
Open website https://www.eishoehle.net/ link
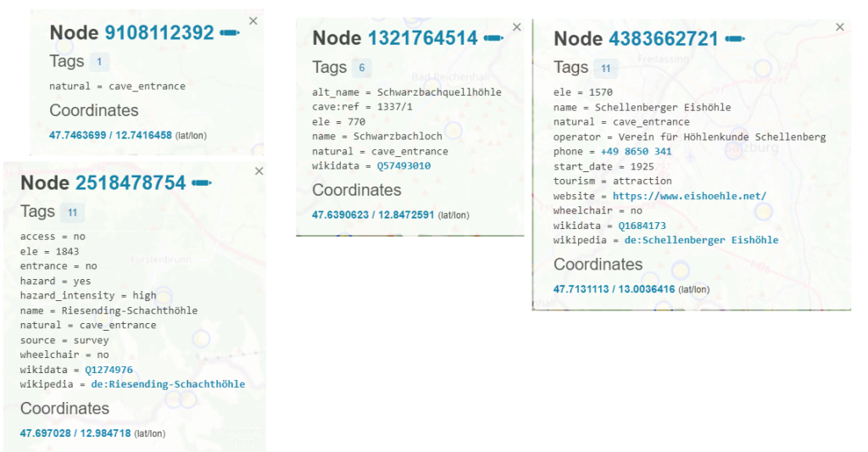690,196
